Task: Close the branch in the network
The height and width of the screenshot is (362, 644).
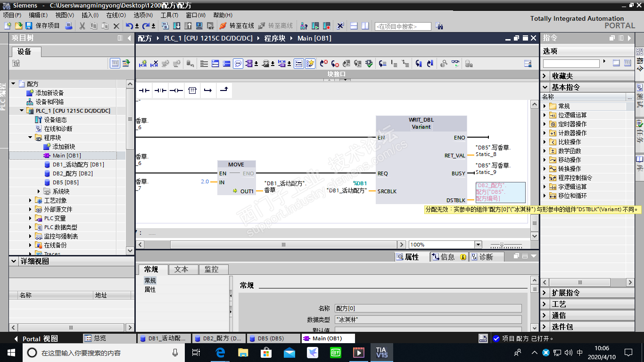Action: pos(224,90)
